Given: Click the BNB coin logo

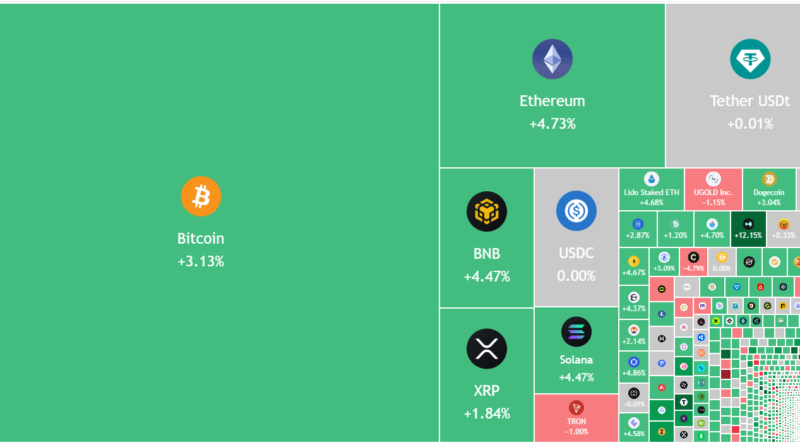Looking at the screenshot, I should [x=486, y=211].
